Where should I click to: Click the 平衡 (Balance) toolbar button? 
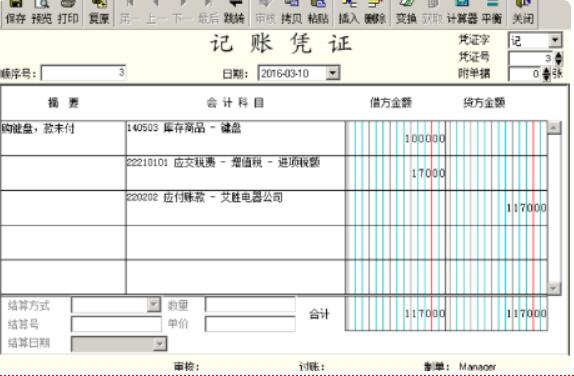491,12
